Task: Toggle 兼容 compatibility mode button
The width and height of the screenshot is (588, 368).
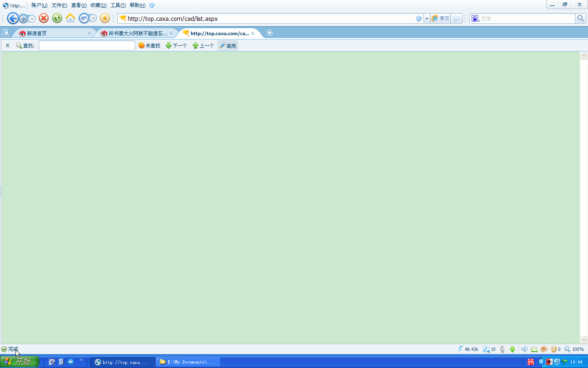Action: (441, 18)
